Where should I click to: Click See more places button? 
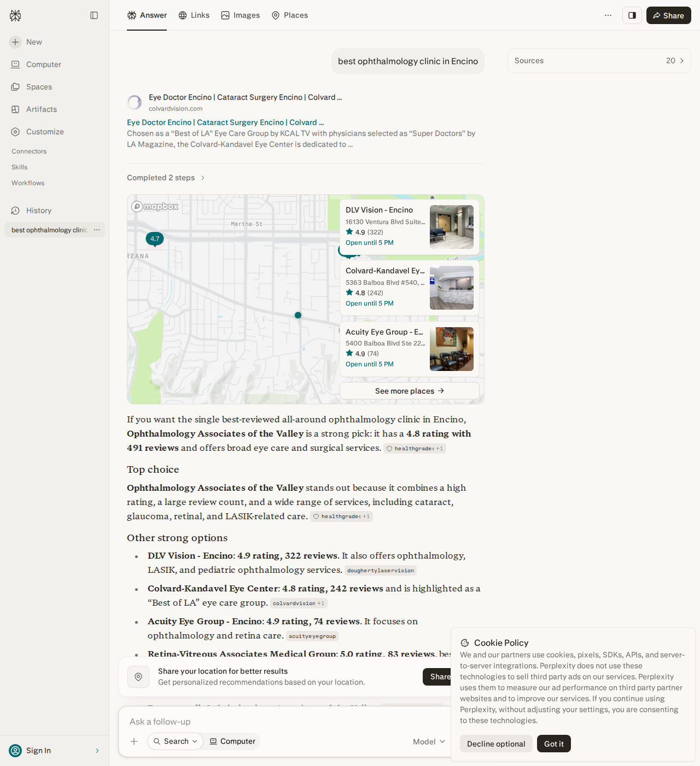pyautogui.click(x=410, y=391)
